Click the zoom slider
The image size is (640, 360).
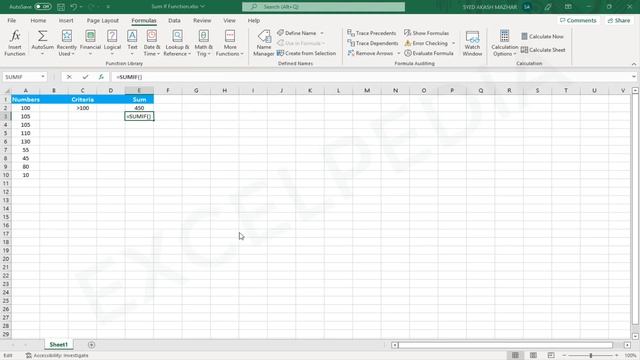(590, 356)
